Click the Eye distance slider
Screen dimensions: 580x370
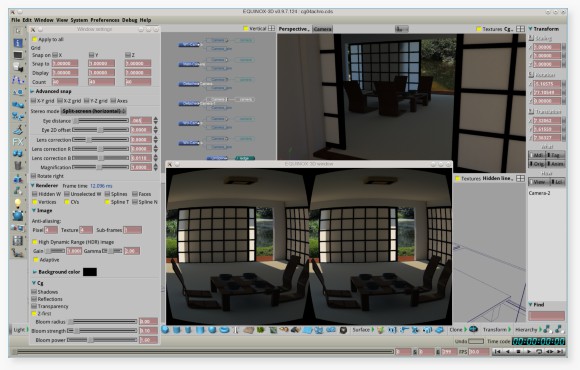(x=101, y=121)
